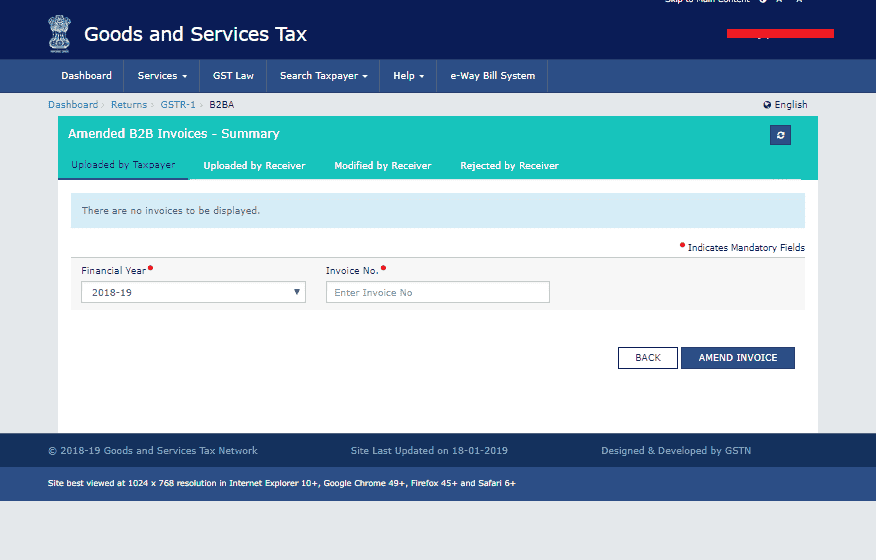Screen dimensions: 876x560
Task: Open GSTR-1 breadcrumb link
Action: pos(178,105)
